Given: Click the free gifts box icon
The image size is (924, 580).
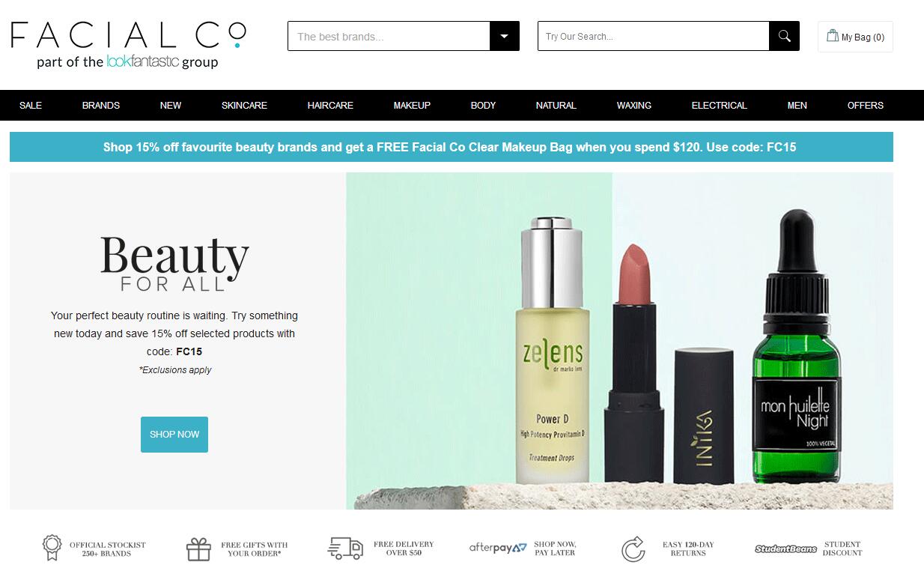Looking at the screenshot, I should (198, 549).
